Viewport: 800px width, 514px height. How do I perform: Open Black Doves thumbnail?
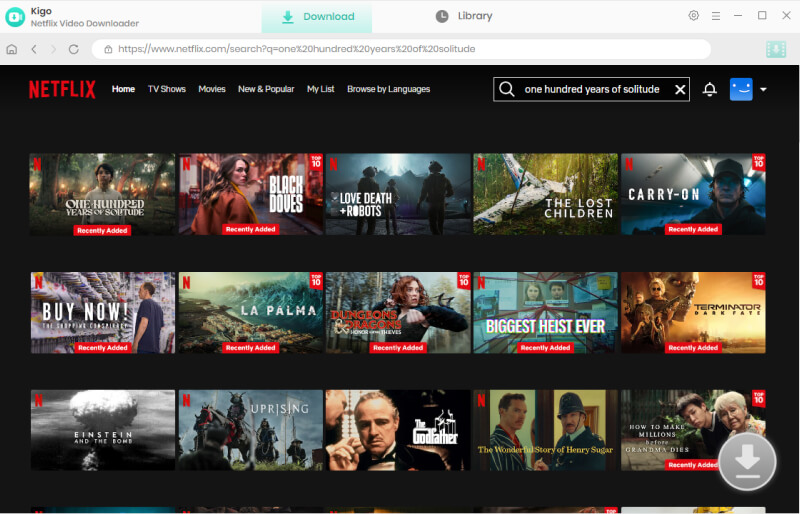(x=251, y=194)
